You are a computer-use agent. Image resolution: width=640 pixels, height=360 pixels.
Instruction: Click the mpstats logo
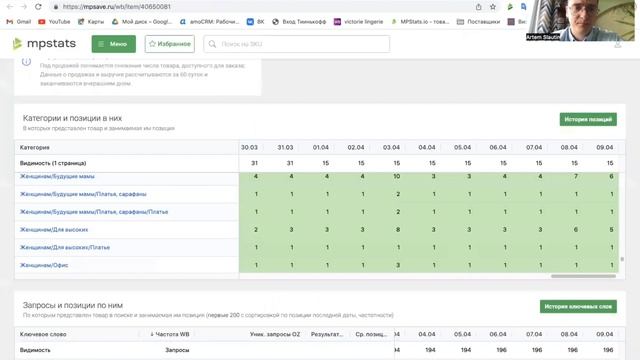coord(44,43)
